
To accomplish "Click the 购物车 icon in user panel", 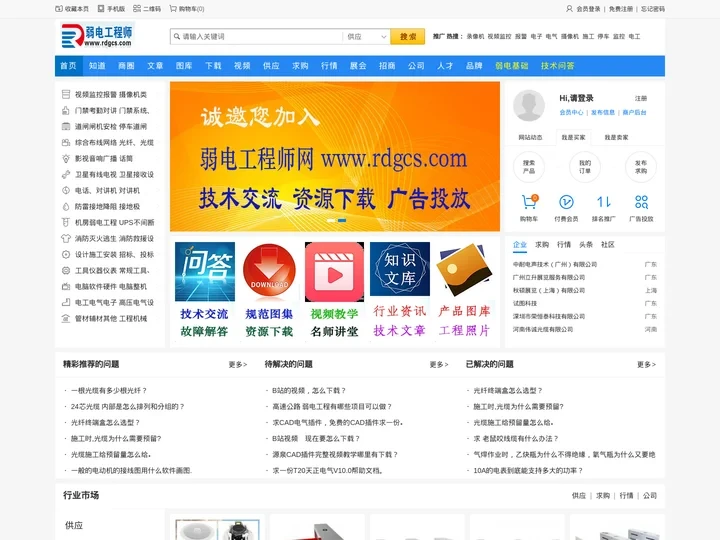I will point(529,202).
